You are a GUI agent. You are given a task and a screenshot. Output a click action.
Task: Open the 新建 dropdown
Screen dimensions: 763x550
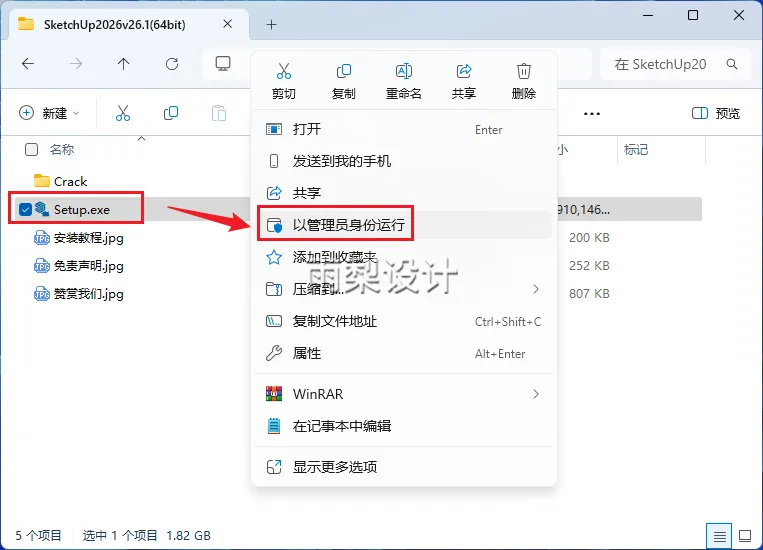click(49, 113)
